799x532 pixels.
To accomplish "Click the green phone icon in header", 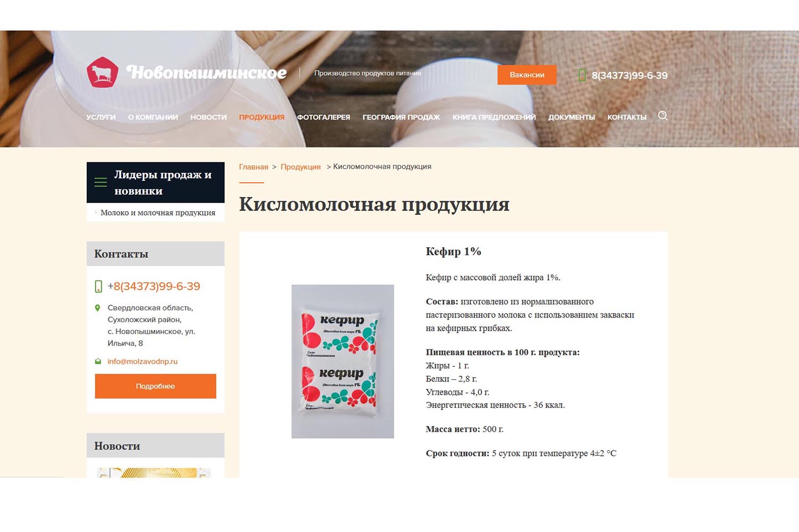I will click(582, 75).
